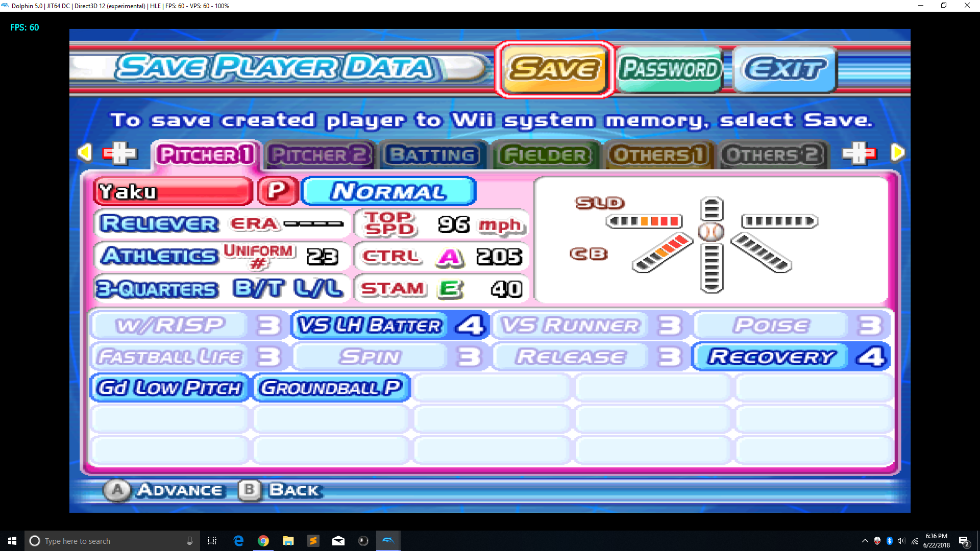Click the CB curveball pitch gauge

pyautogui.click(x=663, y=253)
